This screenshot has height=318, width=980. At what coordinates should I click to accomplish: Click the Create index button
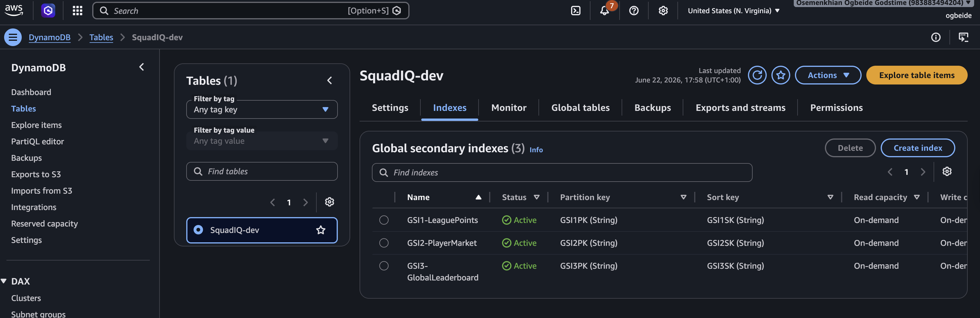(918, 148)
